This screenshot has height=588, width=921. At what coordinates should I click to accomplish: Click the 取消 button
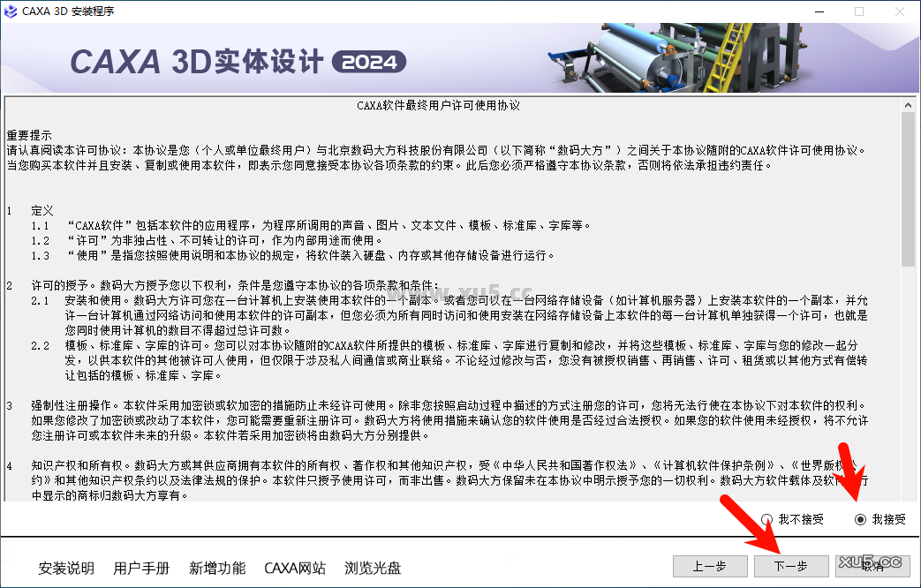(x=872, y=566)
